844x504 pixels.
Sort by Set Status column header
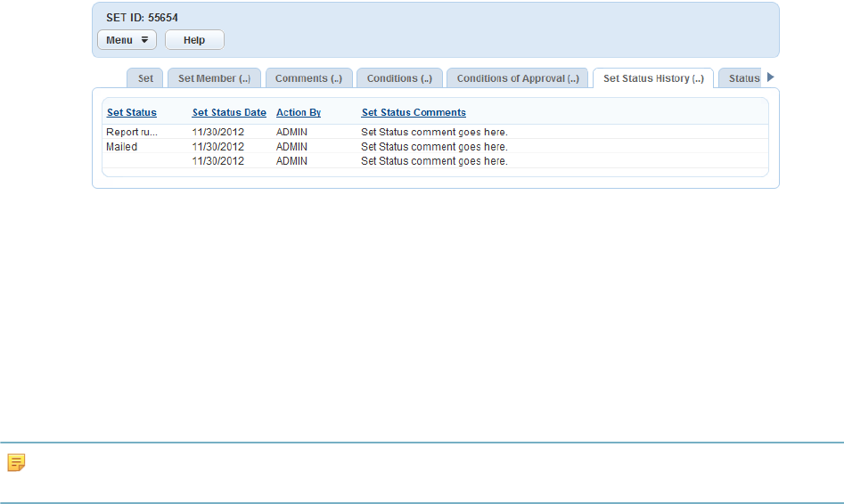tap(132, 112)
